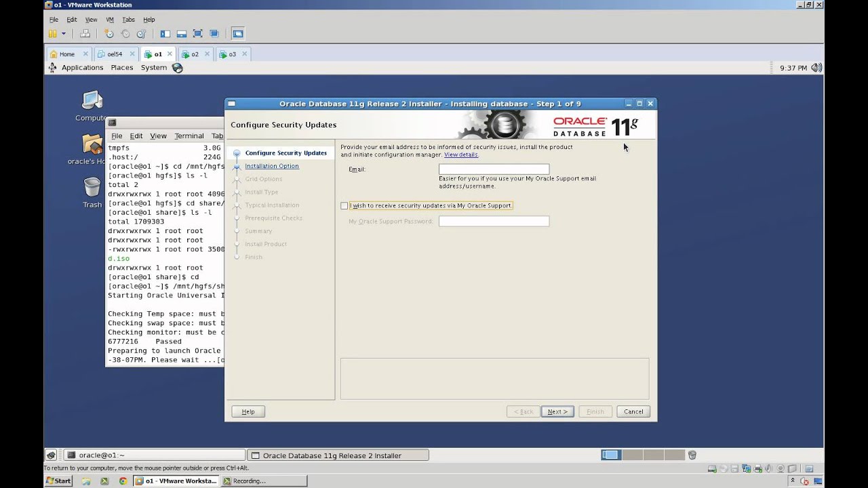The height and width of the screenshot is (488, 868).
Task: Open the VMware Tabs menu
Action: (128, 20)
